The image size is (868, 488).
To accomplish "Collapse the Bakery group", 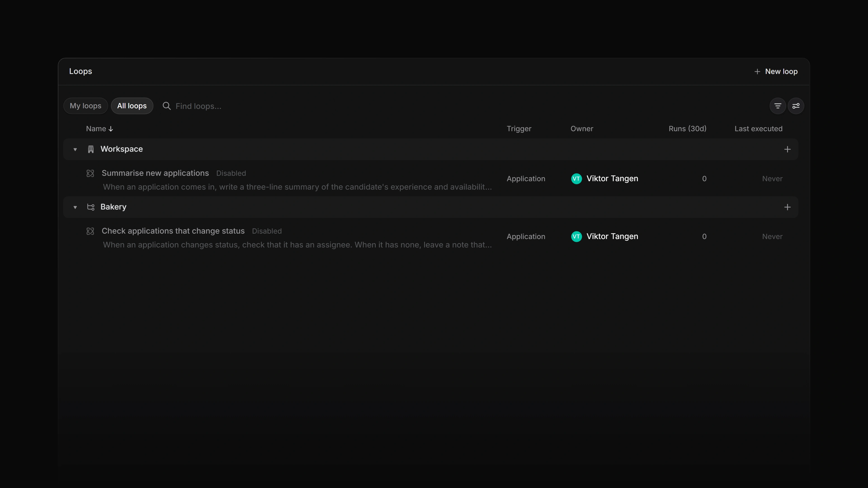I will click(75, 207).
